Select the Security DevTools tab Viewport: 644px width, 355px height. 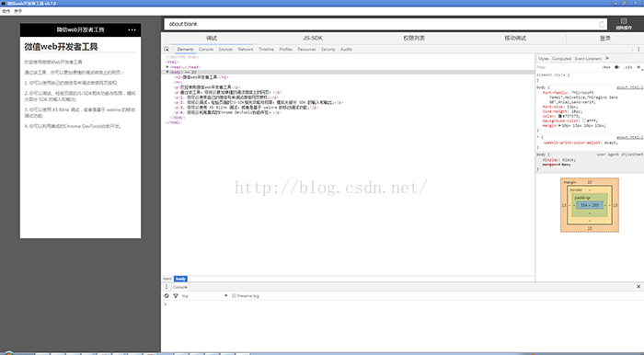click(x=328, y=50)
